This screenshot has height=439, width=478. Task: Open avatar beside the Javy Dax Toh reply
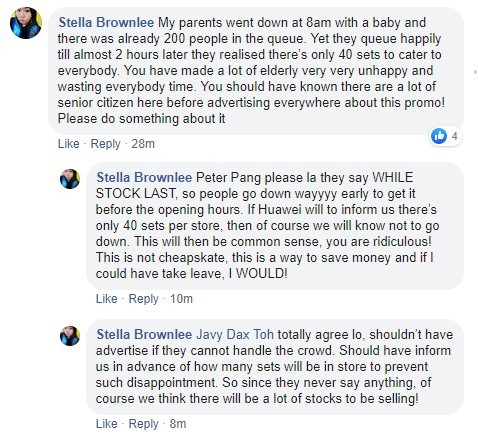70,336
